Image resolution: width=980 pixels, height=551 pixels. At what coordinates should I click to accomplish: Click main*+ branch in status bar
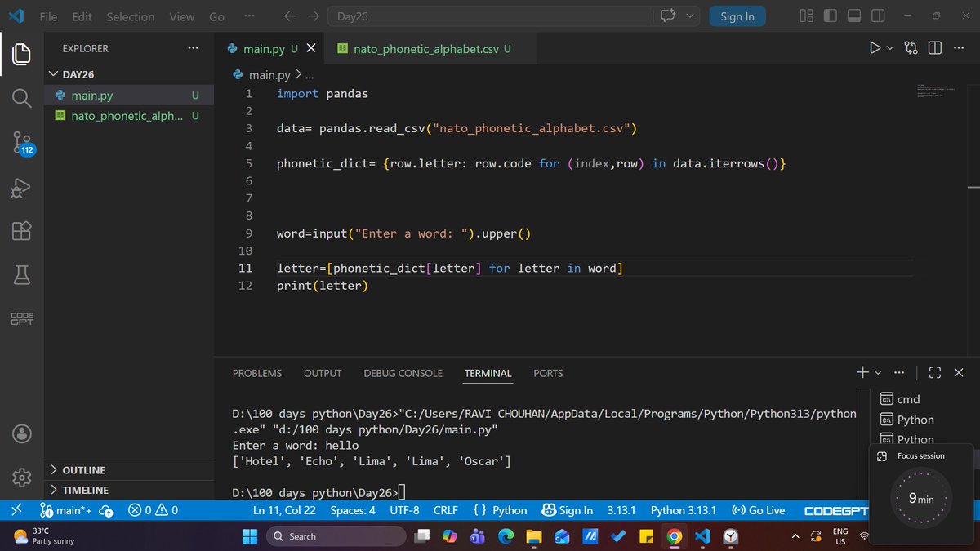(65, 510)
